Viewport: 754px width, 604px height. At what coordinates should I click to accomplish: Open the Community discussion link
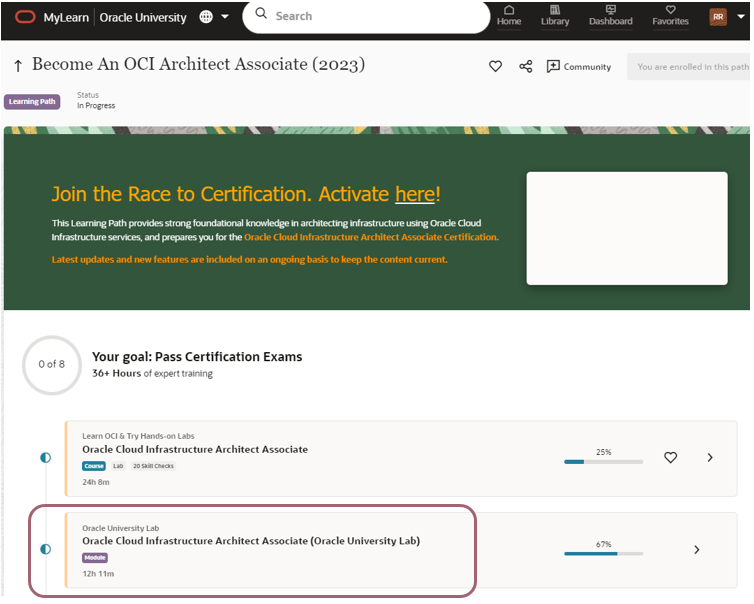click(579, 67)
